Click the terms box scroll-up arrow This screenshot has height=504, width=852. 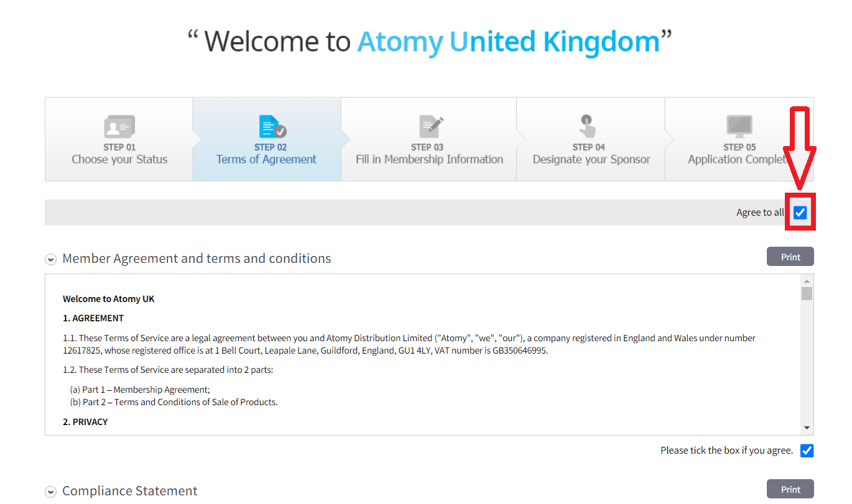807,281
